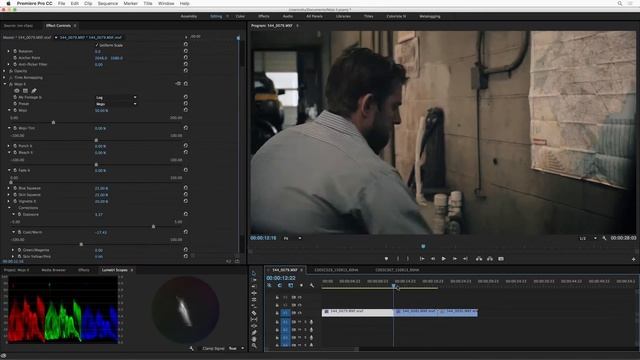This screenshot has width=640, height=360.
Task: Toggle animation stopwatch for Blue Squeeze
Action: (x=15, y=188)
